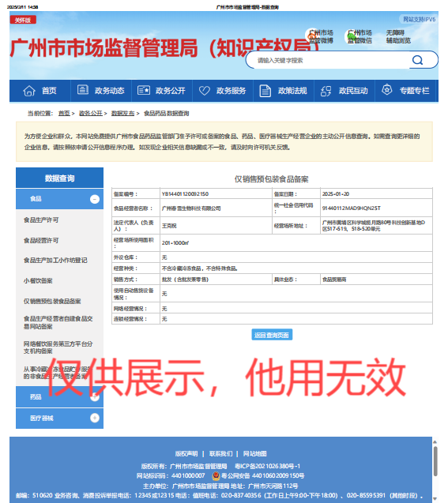Screen dimensions: 448x503
Task: Click the 首页 breadcrumb link
Action: (x=64, y=113)
